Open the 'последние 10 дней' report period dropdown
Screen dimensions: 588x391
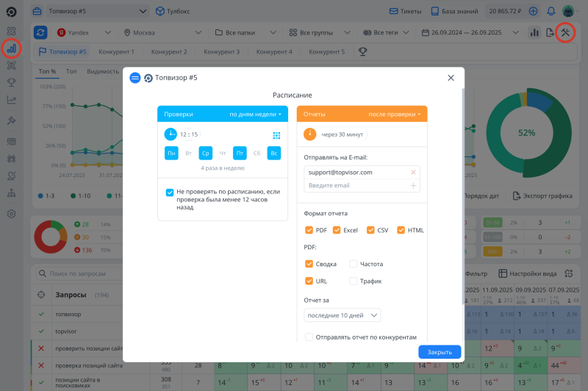[342, 315]
